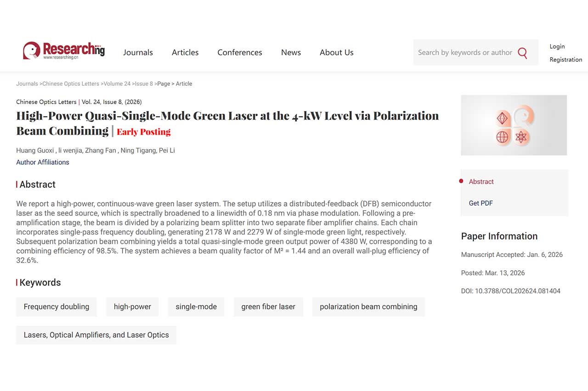Click the search magnifier icon
This screenshot has height=391, width=588.
click(x=522, y=53)
